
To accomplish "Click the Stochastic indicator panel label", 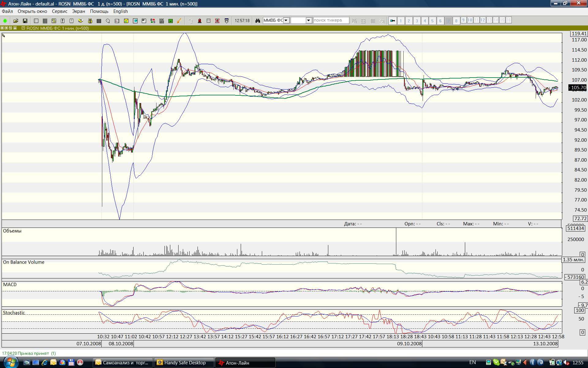I will pos(14,313).
